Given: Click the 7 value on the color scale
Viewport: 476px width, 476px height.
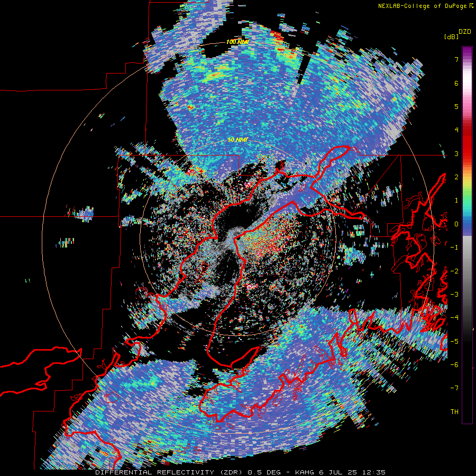Looking at the screenshot, I should tap(456, 59).
